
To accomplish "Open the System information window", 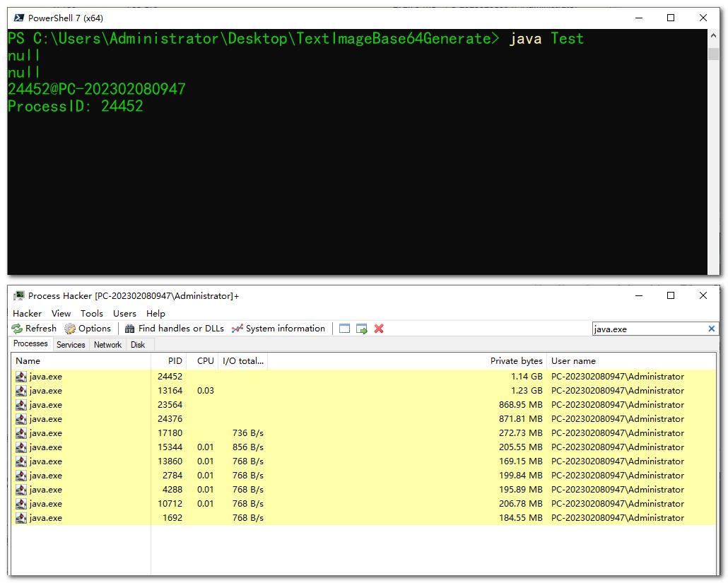I will (x=278, y=329).
